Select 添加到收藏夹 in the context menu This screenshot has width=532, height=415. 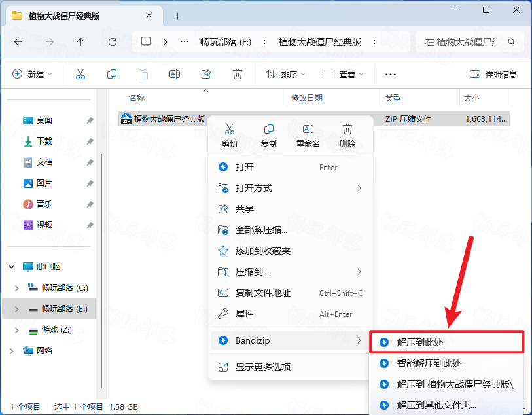290,251
